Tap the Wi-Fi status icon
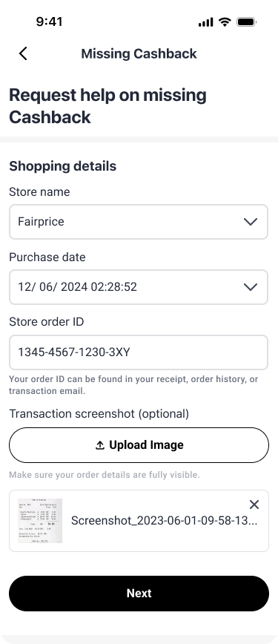The image size is (278, 644). click(225, 22)
